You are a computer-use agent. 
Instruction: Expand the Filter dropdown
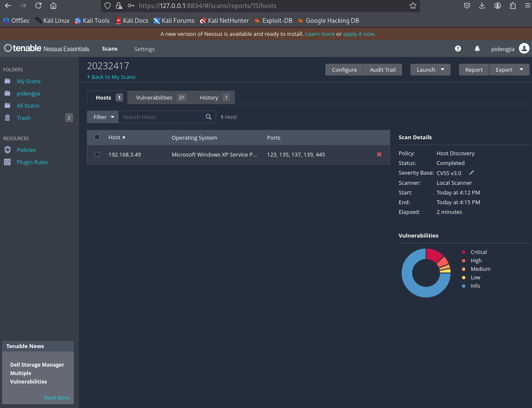point(103,117)
